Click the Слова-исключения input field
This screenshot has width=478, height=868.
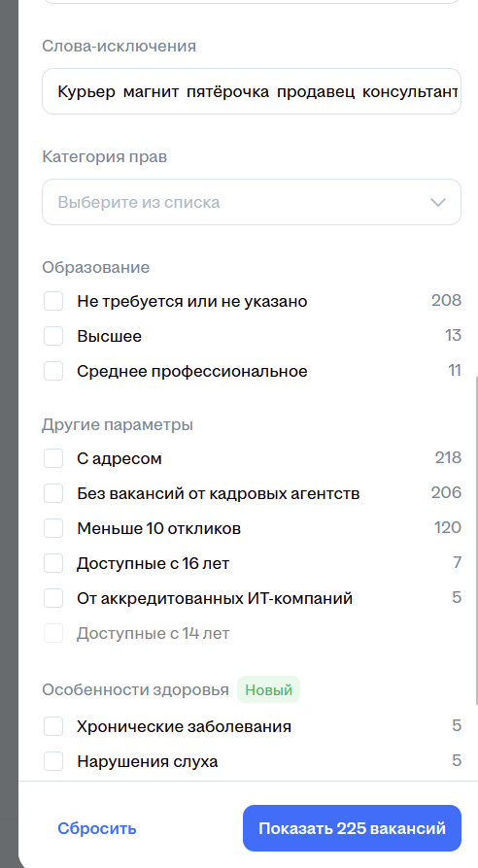click(252, 91)
